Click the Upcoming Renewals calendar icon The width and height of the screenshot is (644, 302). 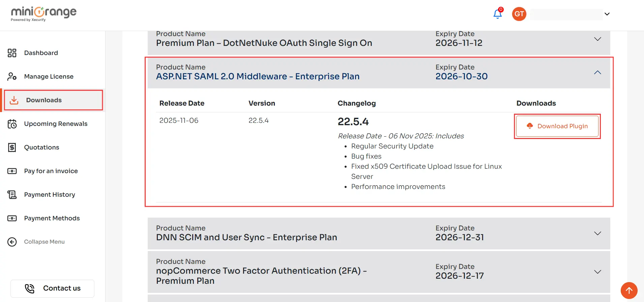tap(12, 124)
